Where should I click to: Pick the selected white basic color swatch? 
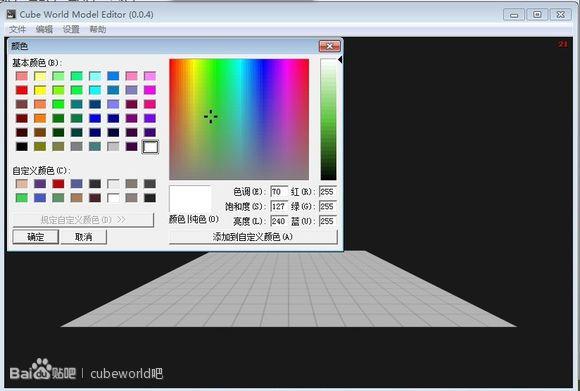pyautogui.click(x=150, y=146)
